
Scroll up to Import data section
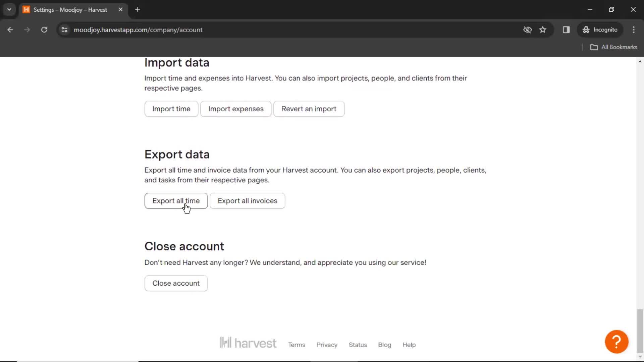177,62
